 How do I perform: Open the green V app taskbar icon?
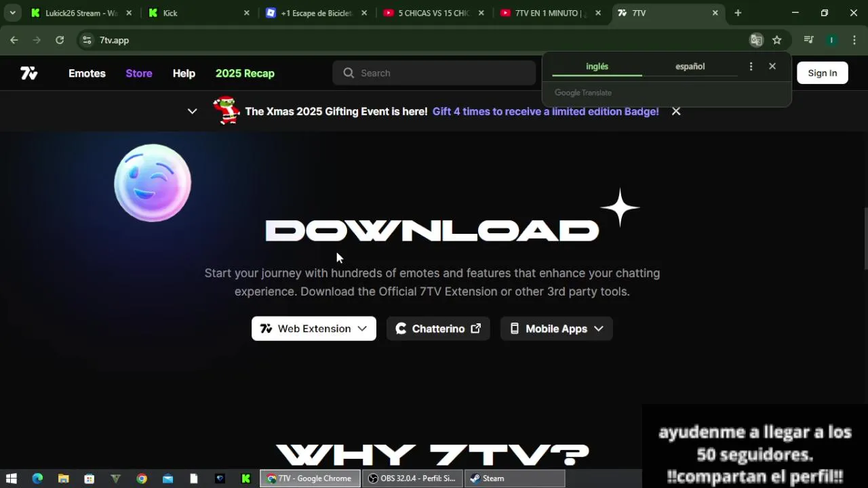[115, 479]
